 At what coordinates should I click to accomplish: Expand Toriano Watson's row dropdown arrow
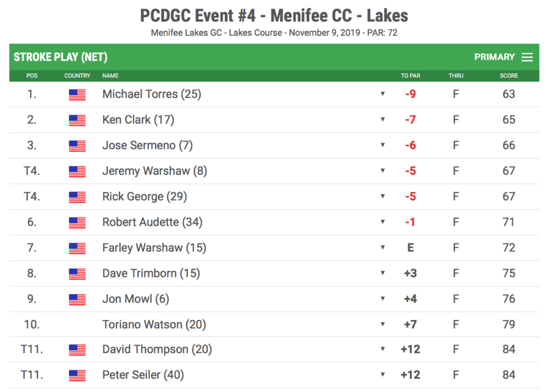(x=383, y=324)
